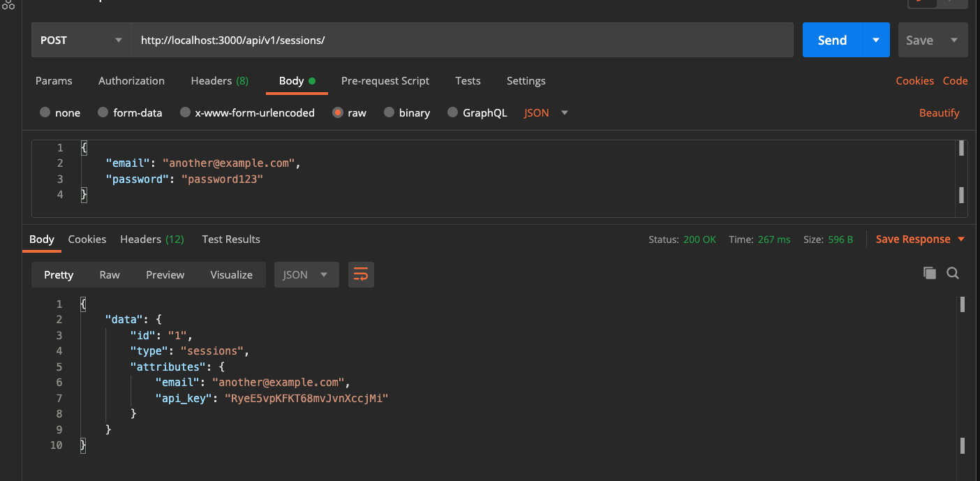Click the "password" key in request body
This screenshot has height=481, width=980.
click(137, 179)
